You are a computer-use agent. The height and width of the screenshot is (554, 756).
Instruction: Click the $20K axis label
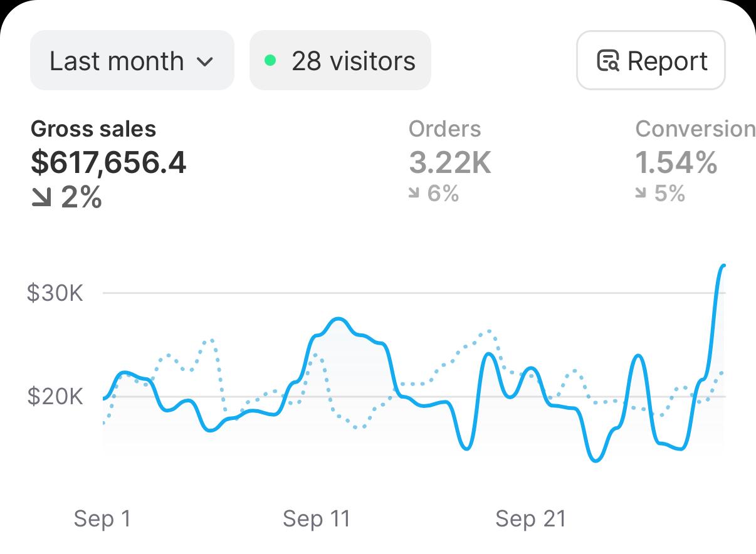point(55,397)
